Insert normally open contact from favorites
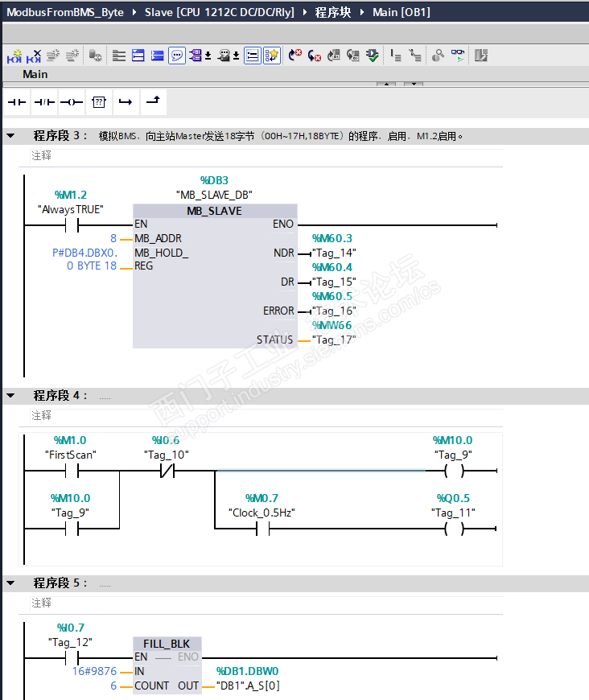The height and width of the screenshot is (700, 589). point(17,102)
